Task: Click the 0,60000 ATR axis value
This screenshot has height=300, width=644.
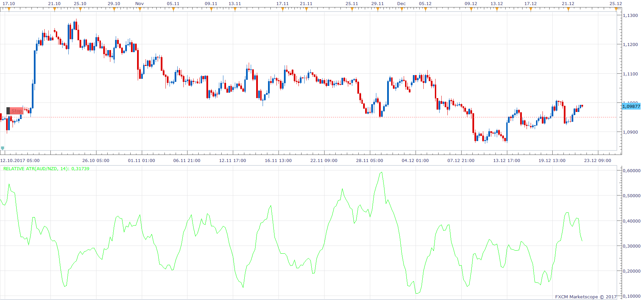Action: click(x=631, y=170)
